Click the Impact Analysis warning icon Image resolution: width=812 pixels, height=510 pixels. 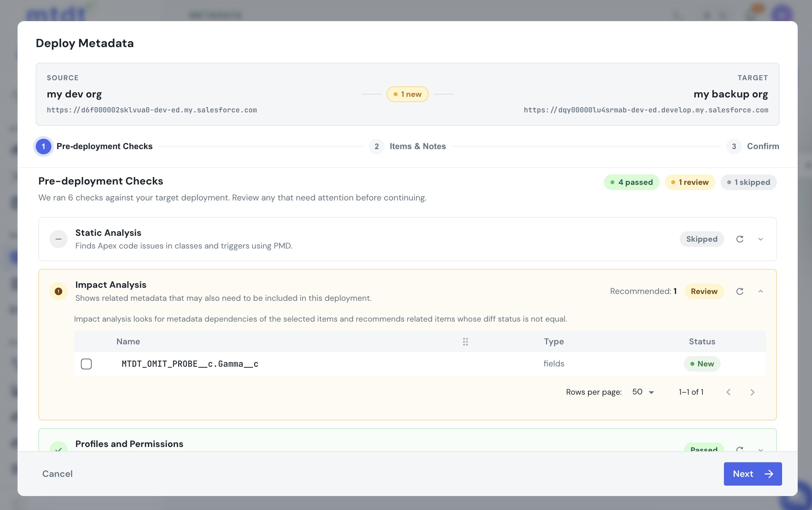[58, 291]
